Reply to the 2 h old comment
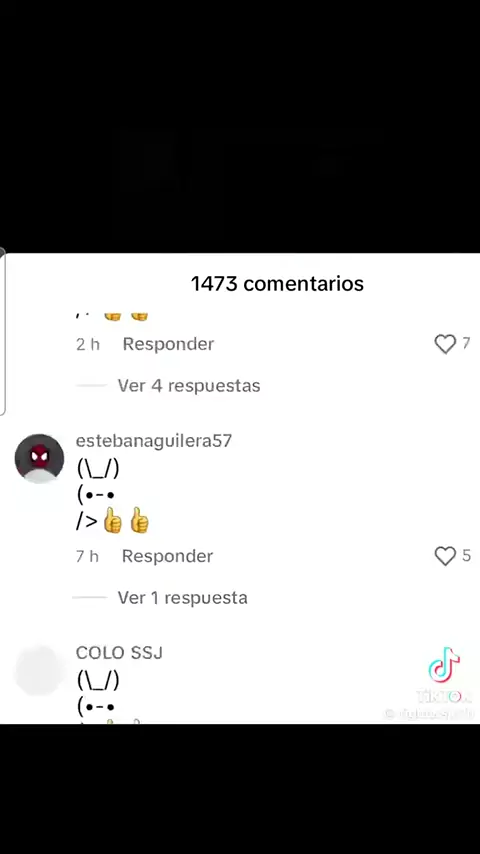The image size is (480, 854). pyautogui.click(x=168, y=344)
